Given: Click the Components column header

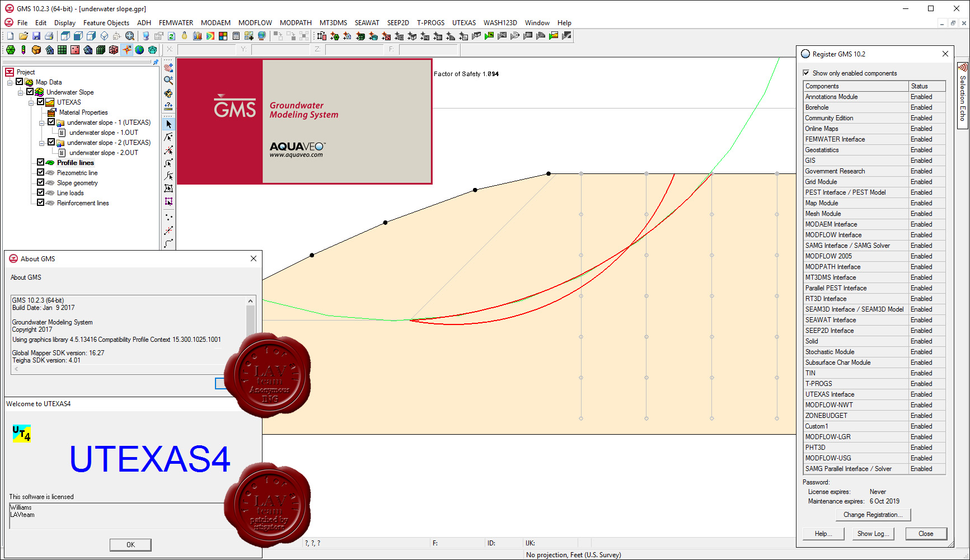Looking at the screenshot, I should tap(855, 86).
